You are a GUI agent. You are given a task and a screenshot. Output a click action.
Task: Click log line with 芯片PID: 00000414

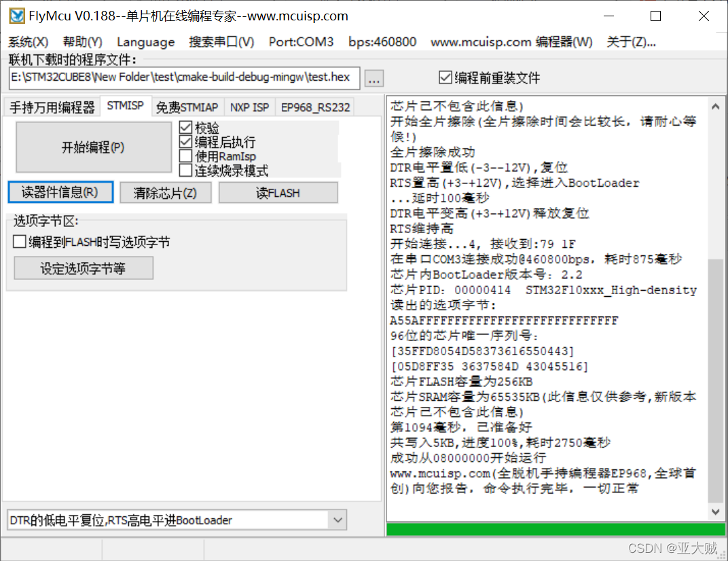click(x=543, y=290)
